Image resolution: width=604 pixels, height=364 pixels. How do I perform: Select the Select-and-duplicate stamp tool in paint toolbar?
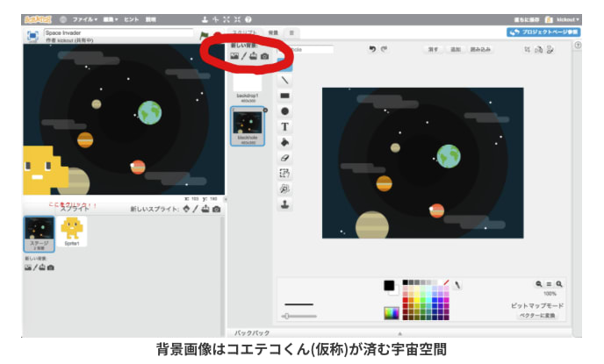284,204
